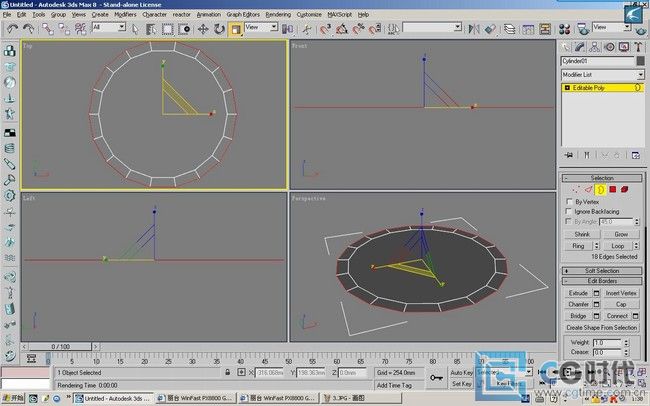Toggle the Auto Key button
This screenshot has height=406, width=650.
tap(461, 372)
